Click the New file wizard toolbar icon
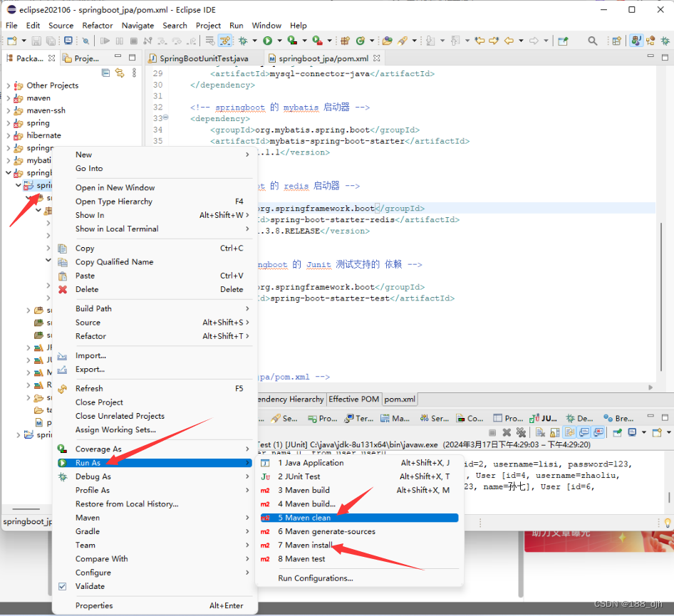This screenshot has height=616, width=674. coord(12,41)
